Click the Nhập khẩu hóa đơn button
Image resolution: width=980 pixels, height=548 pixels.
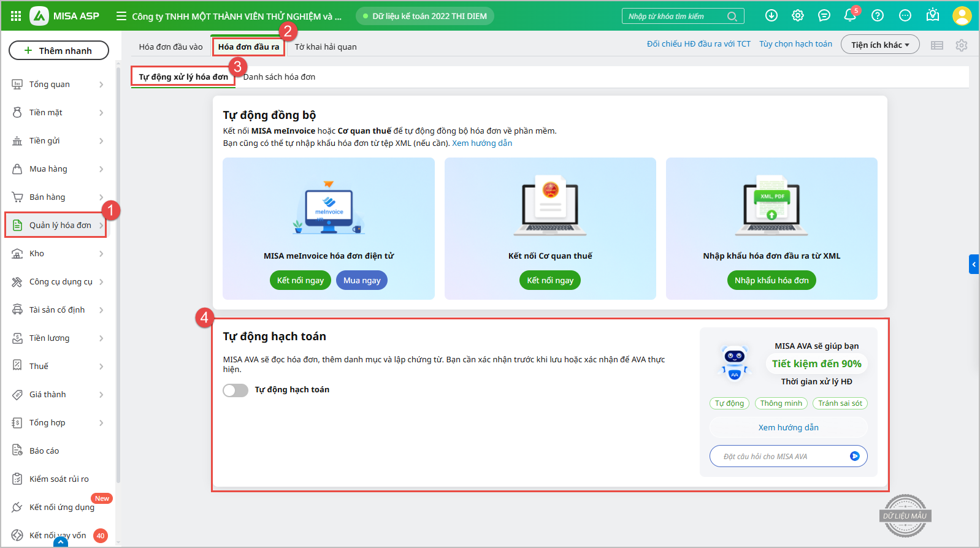tap(771, 281)
